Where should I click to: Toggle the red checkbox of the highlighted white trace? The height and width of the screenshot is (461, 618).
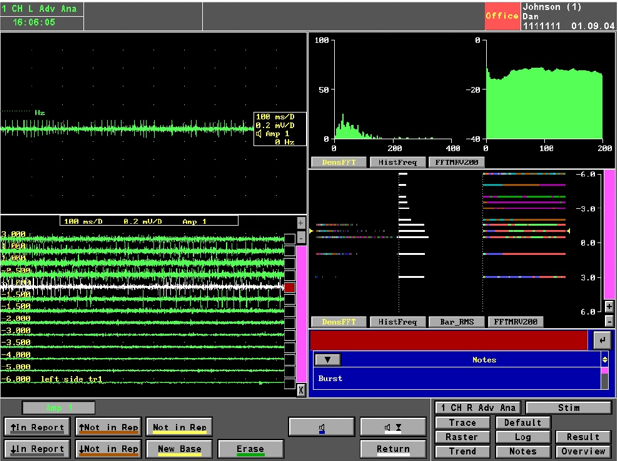click(290, 287)
